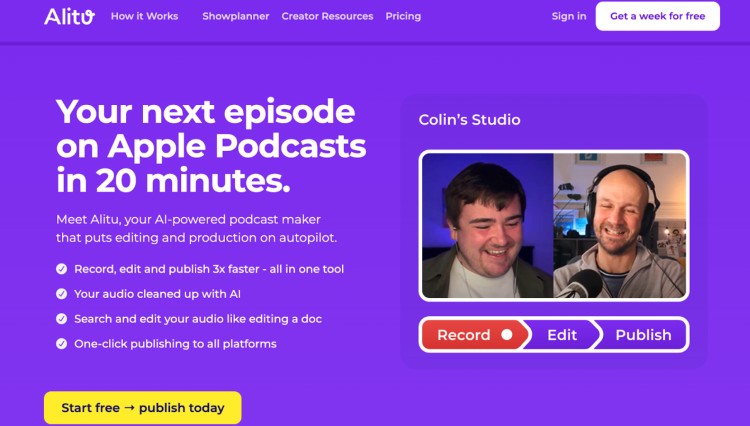Click the studio video thumbnail of two hosts
Image resolution: width=750 pixels, height=426 pixels.
tap(554, 226)
